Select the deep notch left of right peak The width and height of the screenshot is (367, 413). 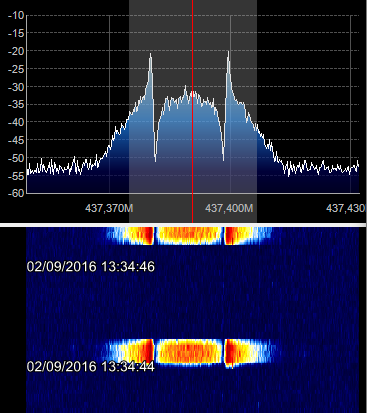tap(223, 155)
